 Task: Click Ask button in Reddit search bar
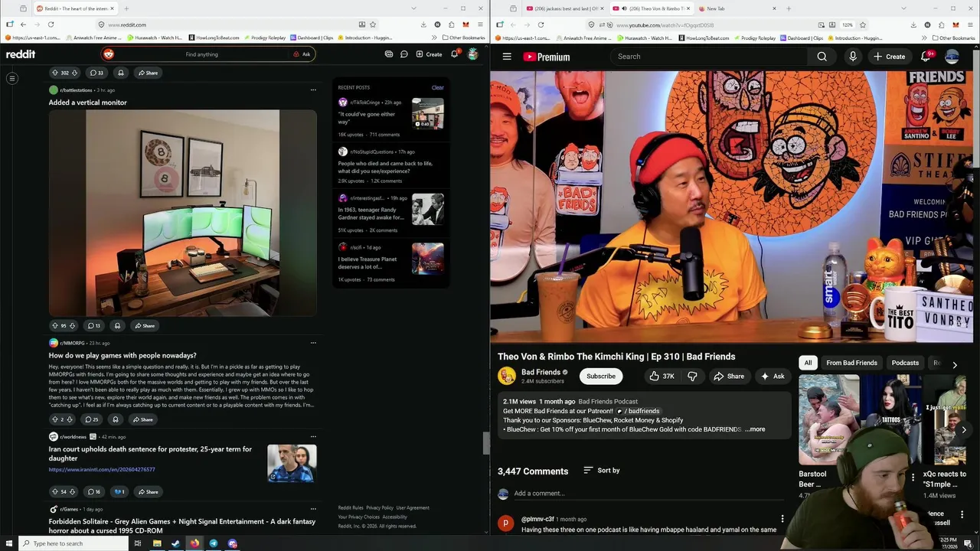tap(302, 54)
